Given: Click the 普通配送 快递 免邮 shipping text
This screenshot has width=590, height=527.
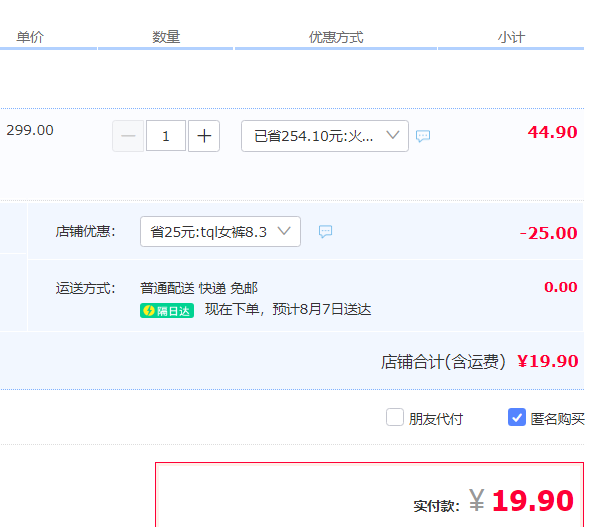Looking at the screenshot, I should pos(199,289).
